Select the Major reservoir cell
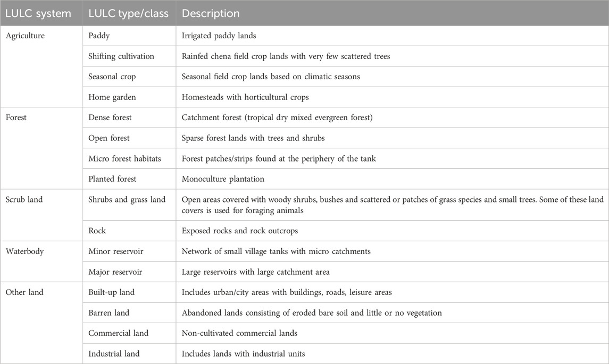The height and width of the screenshot is (364, 609). 129,272
